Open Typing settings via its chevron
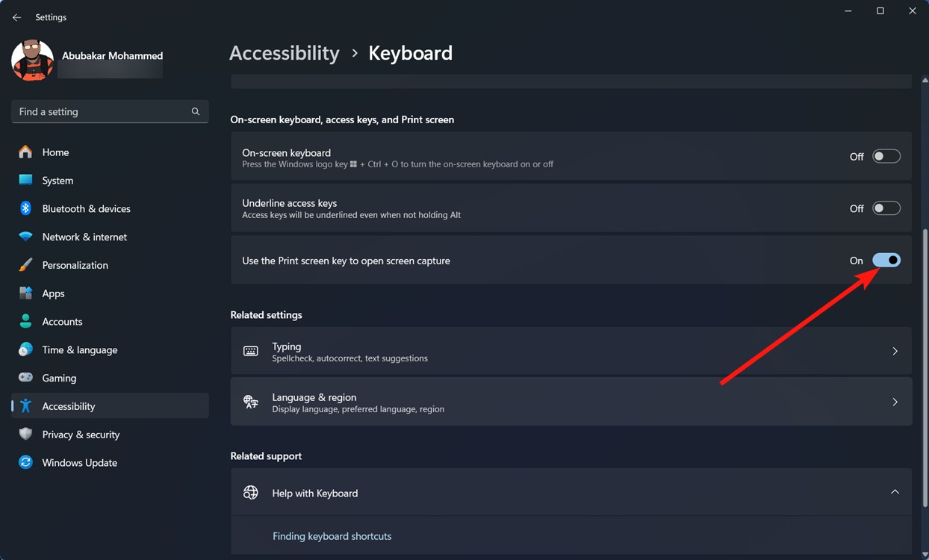Viewport: 929px width, 560px height. pos(894,350)
